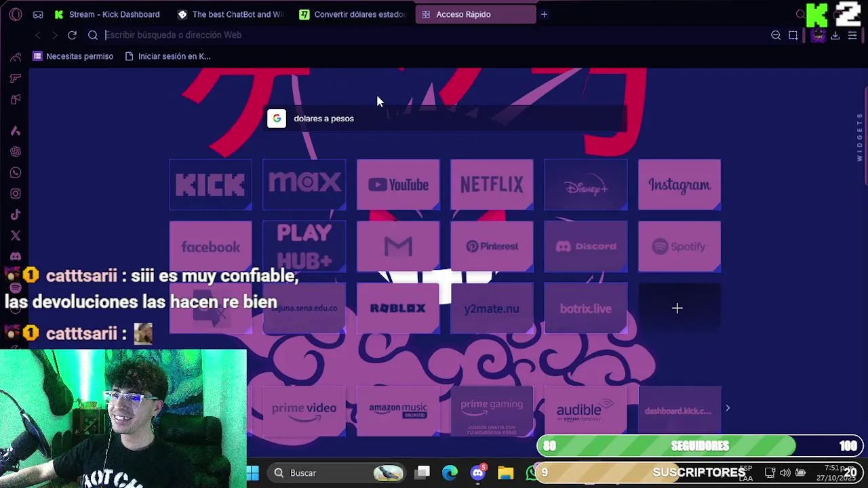Take a snapshot with the capture icon

click(793, 35)
